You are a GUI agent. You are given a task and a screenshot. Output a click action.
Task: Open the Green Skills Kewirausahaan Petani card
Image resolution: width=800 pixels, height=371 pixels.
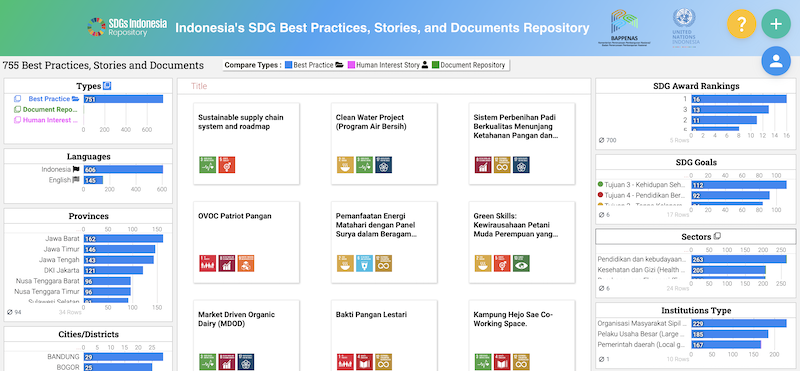[522, 242]
